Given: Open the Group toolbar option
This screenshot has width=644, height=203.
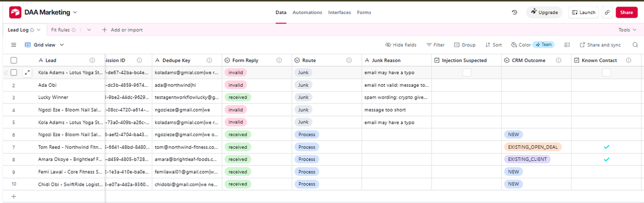Looking at the screenshot, I should point(465,45).
